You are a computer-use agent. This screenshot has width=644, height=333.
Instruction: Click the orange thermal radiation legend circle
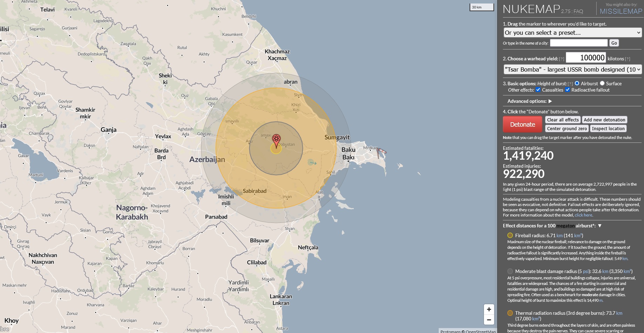pyautogui.click(x=510, y=313)
